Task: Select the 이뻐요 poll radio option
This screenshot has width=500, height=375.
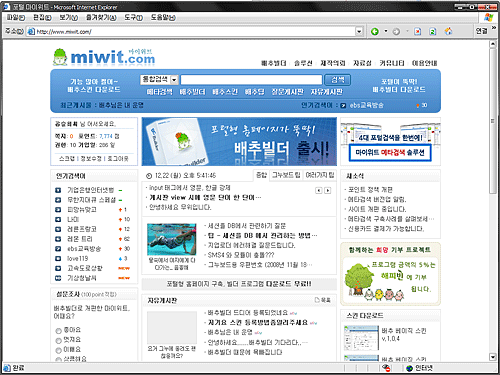Action: click(x=59, y=350)
